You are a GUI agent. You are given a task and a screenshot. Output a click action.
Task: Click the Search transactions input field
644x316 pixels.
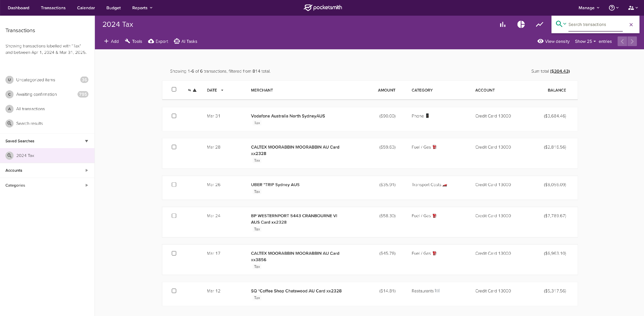click(595, 24)
